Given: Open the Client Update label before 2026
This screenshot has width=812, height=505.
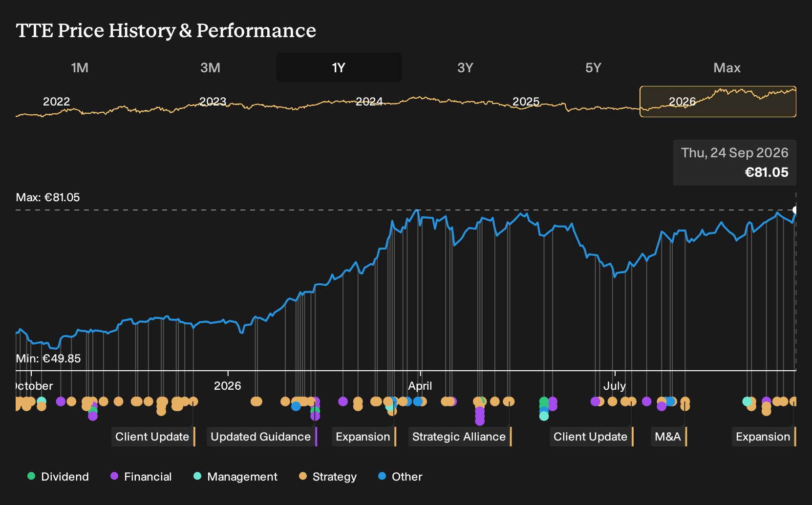Looking at the screenshot, I should pyautogui.click(x=153, y=437).
